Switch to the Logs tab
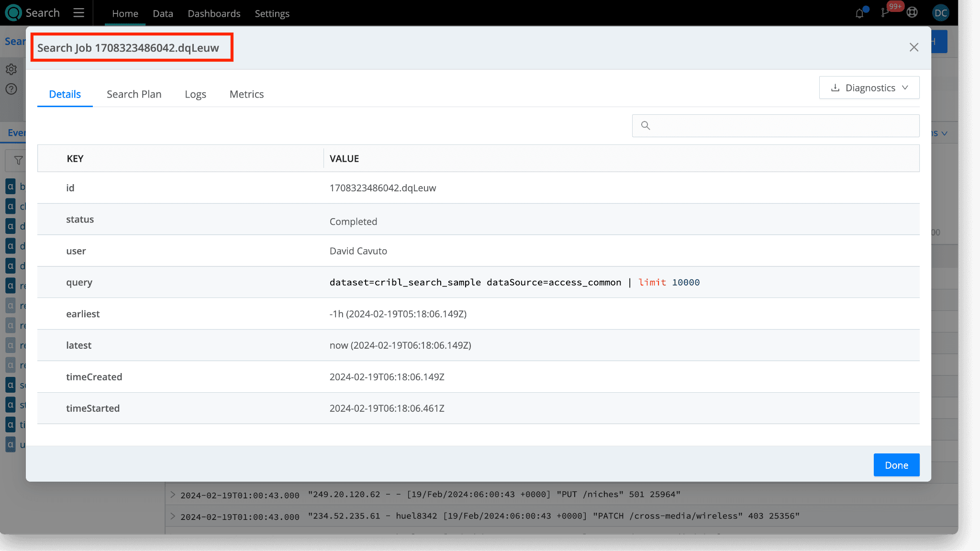Image resolution: width=980 pixels, height=551 pixels. [195, 94]
